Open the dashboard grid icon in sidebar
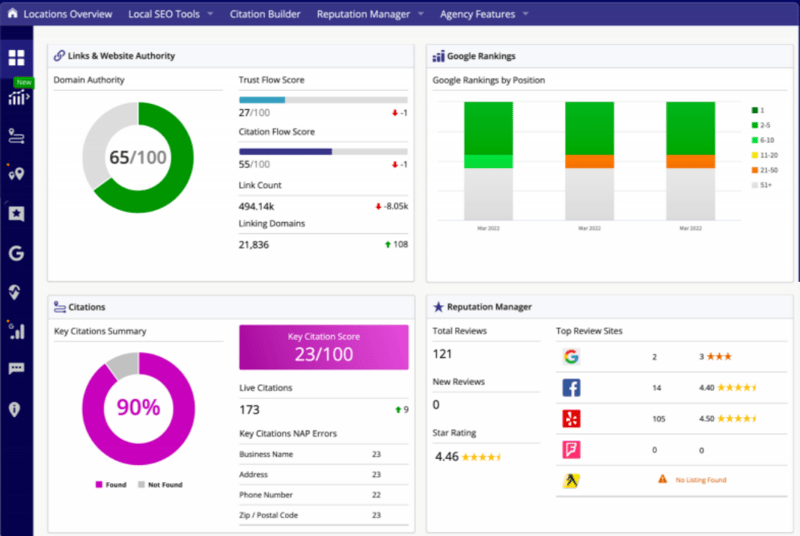The height and width of the screenshot is (536, 800). 16,58
